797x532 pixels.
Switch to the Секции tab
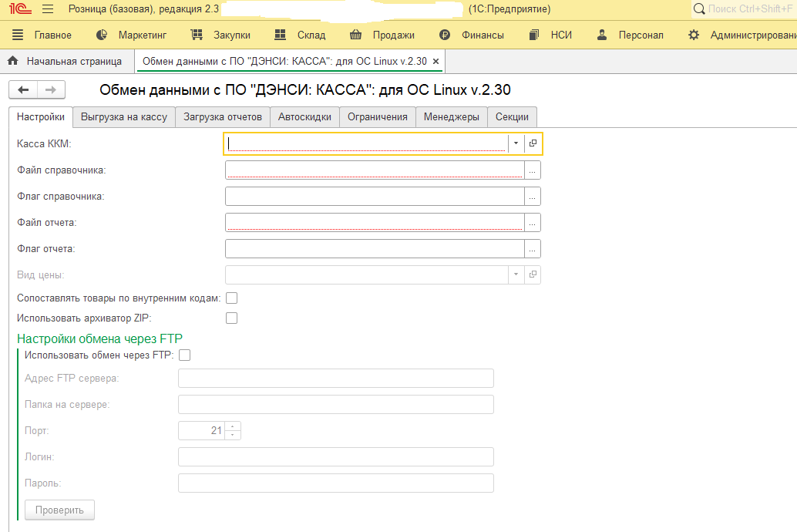(x=512, y=117)
